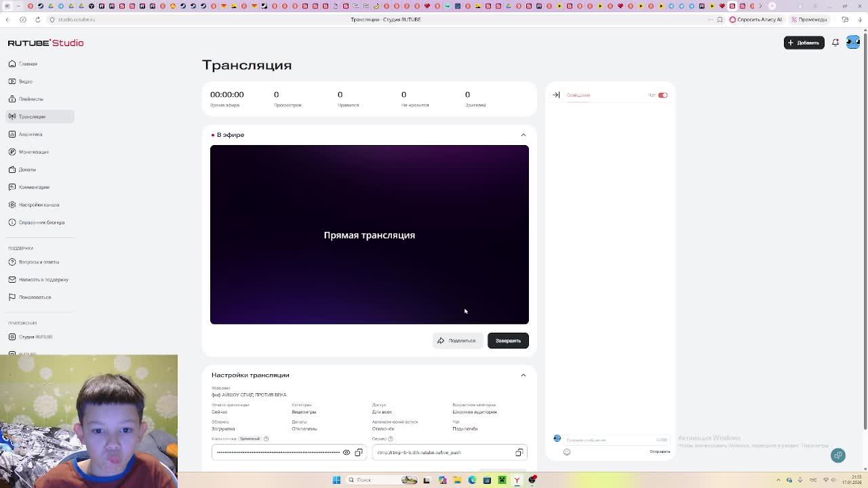Copy the server RTMP URL
This screenshot has height=488, width=868.
click(519, 452)
